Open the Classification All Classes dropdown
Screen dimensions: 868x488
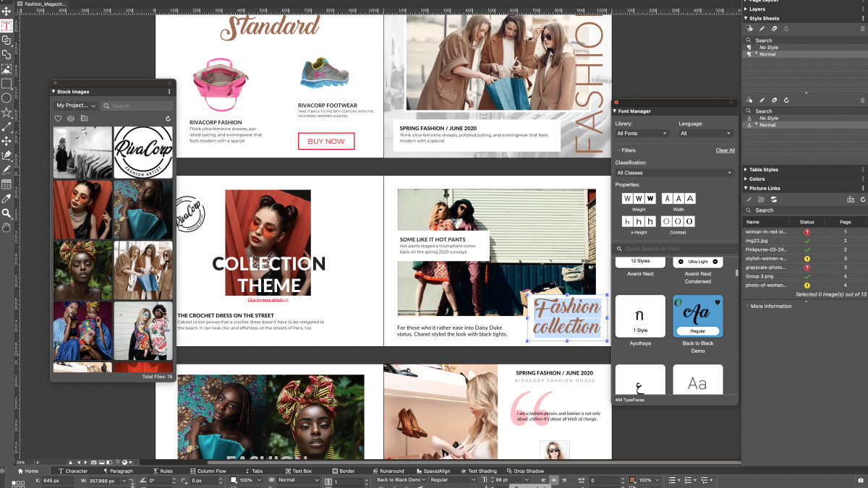click(674, 173)
